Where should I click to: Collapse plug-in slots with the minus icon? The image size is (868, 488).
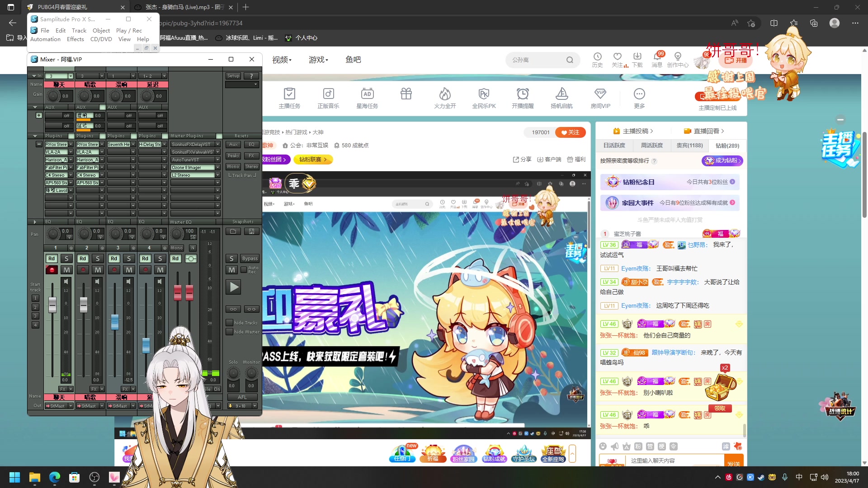[x=39, y=144]
